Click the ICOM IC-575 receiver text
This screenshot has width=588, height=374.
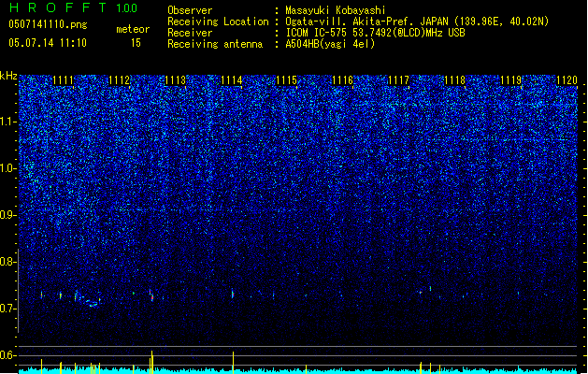pos(375,33)
